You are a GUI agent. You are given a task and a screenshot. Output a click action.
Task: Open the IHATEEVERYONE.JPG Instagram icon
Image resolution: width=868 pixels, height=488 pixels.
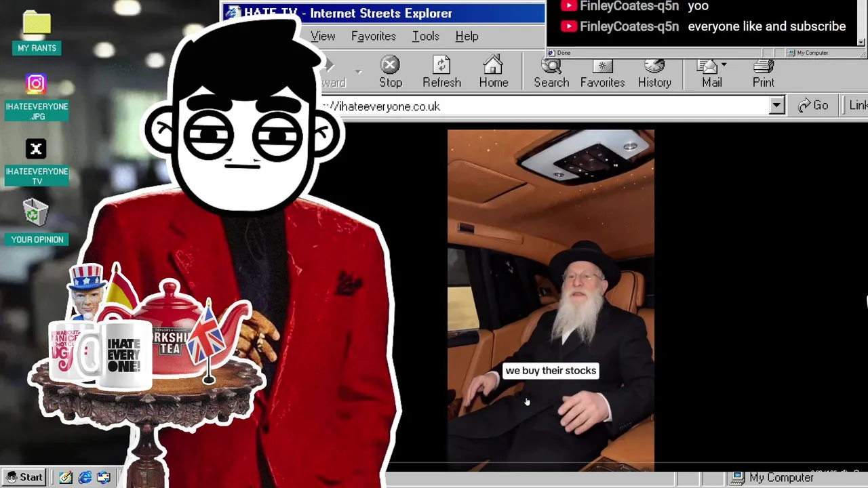coord(37,96)
